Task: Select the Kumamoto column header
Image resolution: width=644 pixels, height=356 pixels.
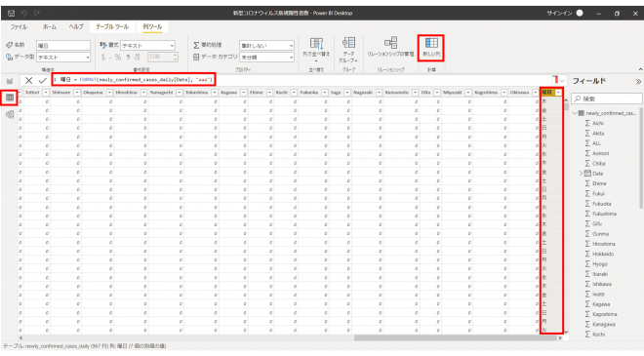Action: [x=397, y=93]
